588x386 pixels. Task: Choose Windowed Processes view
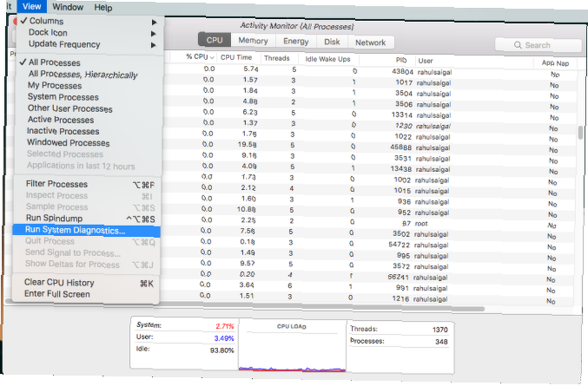pos(89,143)
